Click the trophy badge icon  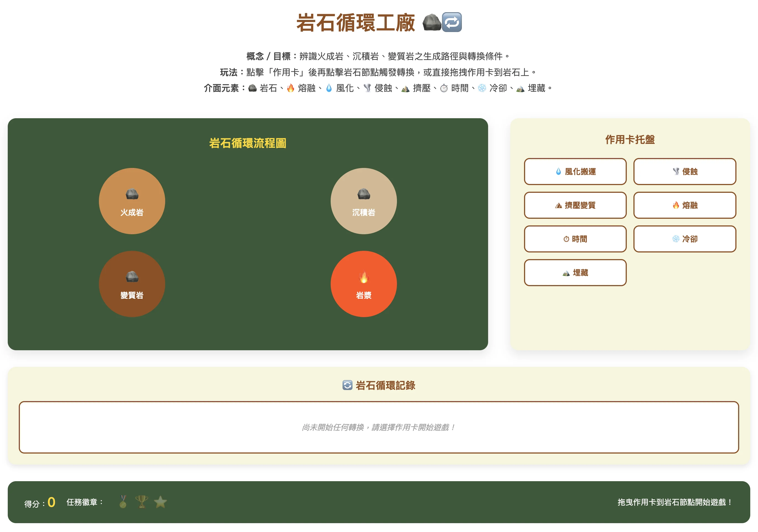pos(142,502)
